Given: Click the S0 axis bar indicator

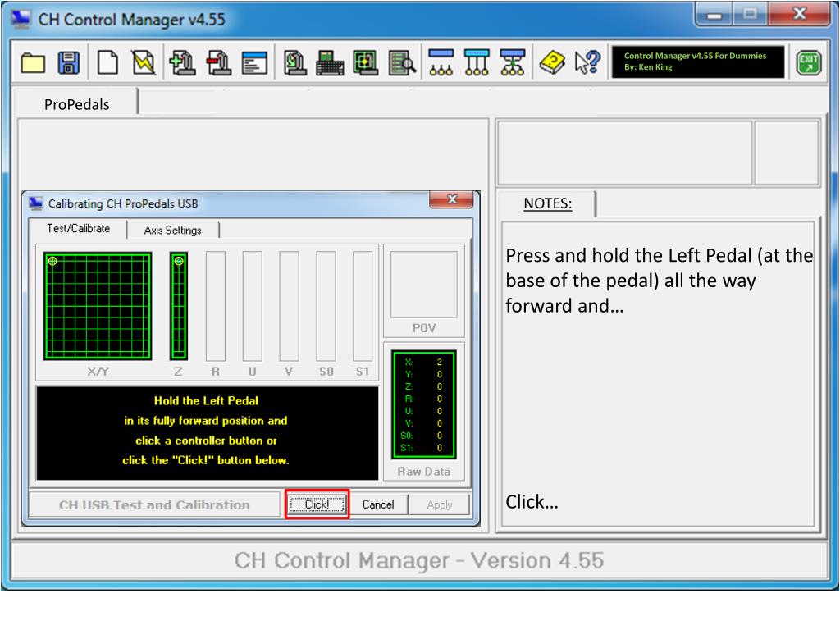Looking at the screenshot, I should 326,306.
